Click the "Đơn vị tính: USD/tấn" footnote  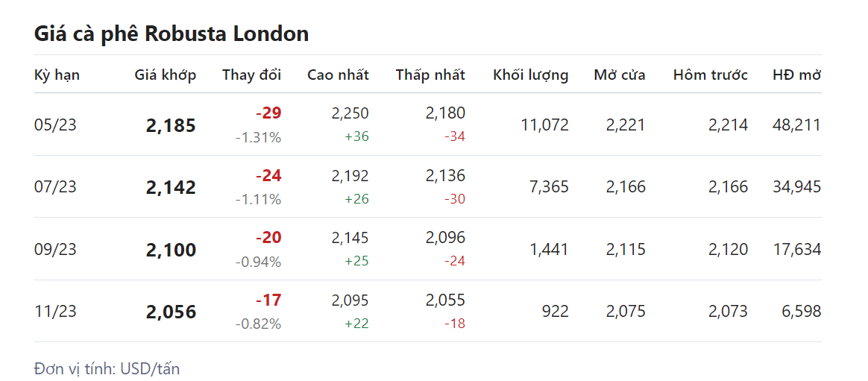point(107,368)
